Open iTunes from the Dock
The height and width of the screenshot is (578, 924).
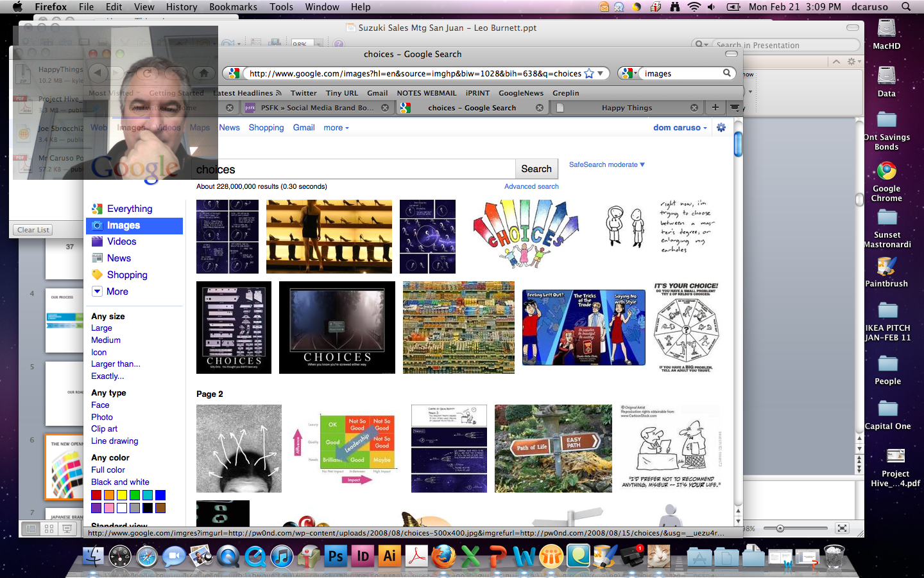(x=282, y=556)
